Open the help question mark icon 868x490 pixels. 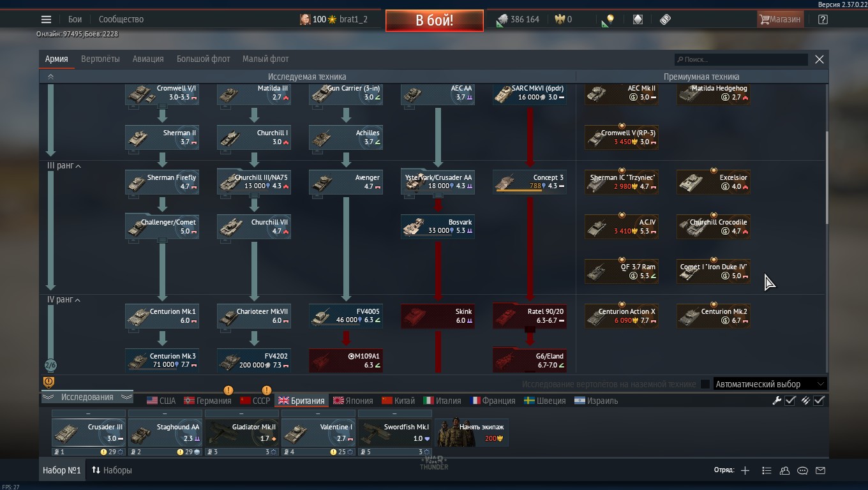click(823, 19)
